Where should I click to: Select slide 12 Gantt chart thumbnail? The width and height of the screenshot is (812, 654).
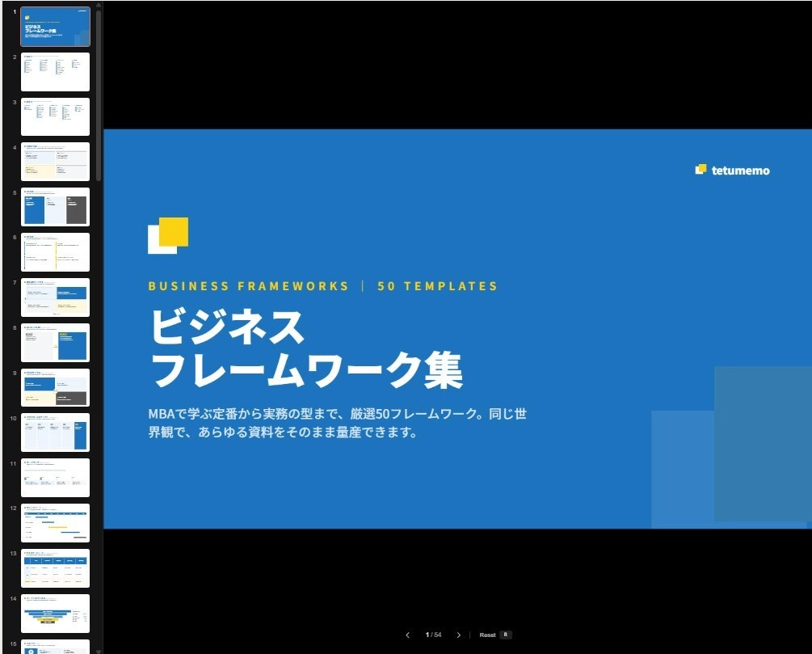point(56,523)
